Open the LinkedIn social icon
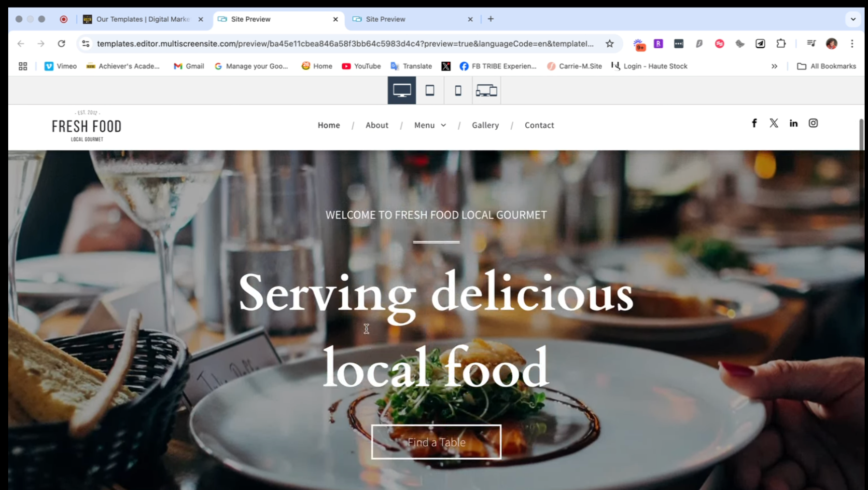868x490 pixels. pos(794,123)
